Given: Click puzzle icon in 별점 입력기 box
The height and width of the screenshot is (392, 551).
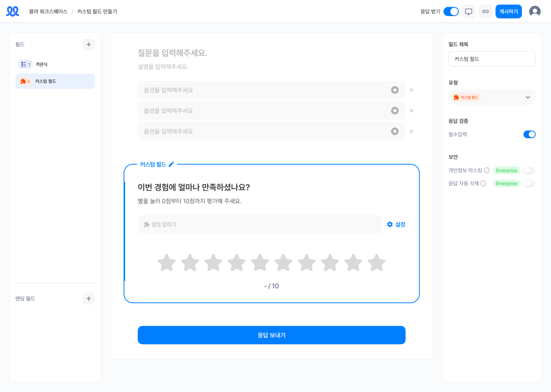Looking at the screenshot, I should pos(147,224).
